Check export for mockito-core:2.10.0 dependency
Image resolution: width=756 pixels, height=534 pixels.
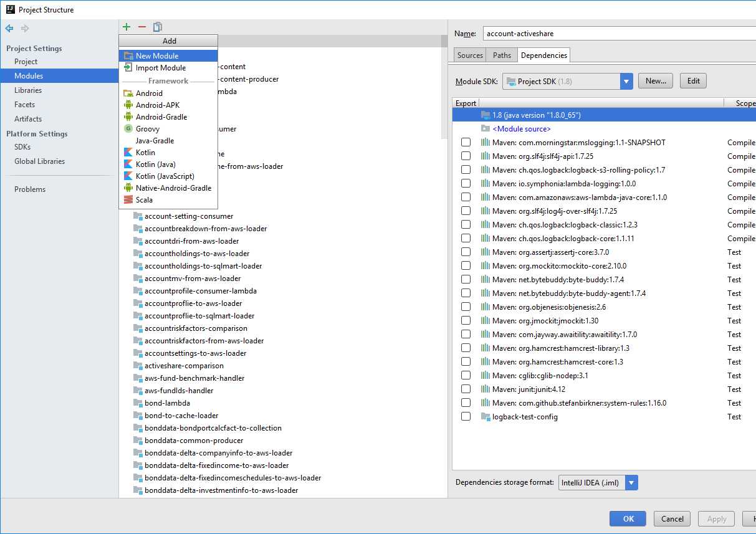(x=466, y=266)
